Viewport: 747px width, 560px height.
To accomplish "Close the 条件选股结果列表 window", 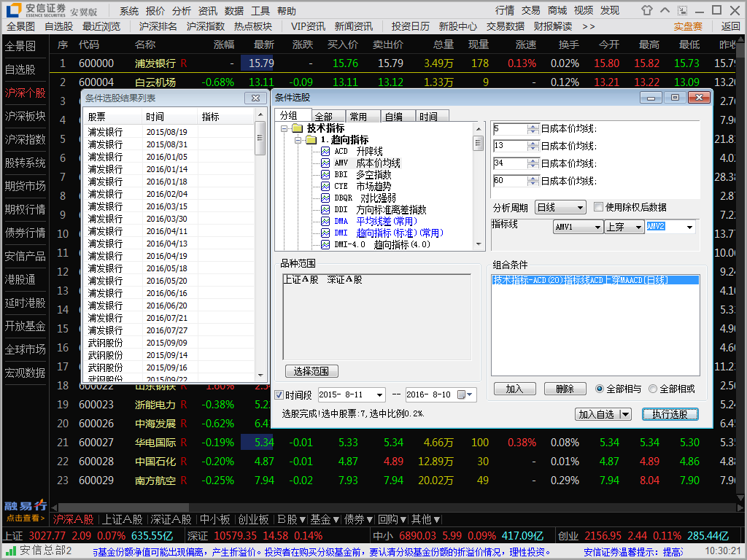I will [x=255, y=98].
